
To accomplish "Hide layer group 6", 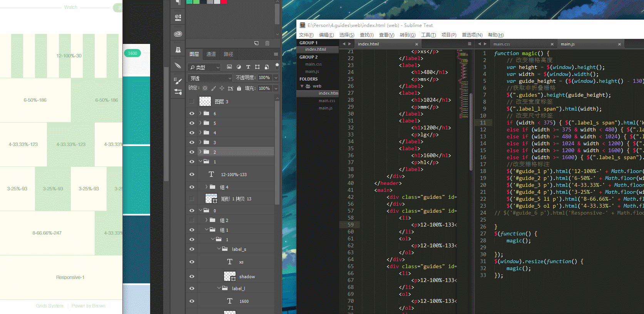I will pyautogui.click(x=192, y=114).
